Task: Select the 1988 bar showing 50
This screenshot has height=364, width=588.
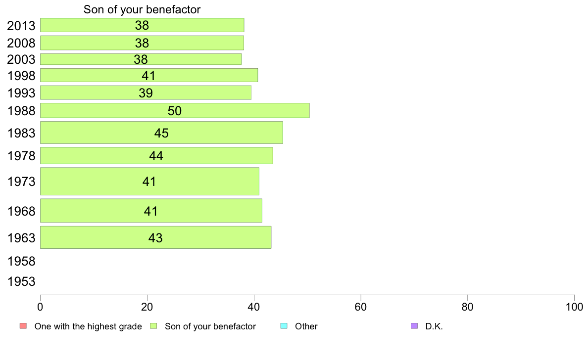Action: pos(175,111)
